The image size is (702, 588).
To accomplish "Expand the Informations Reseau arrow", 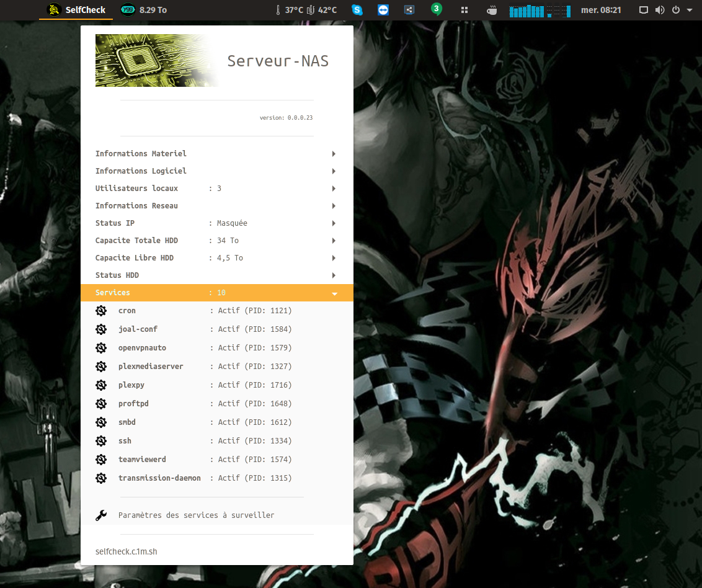I will 334,206.
